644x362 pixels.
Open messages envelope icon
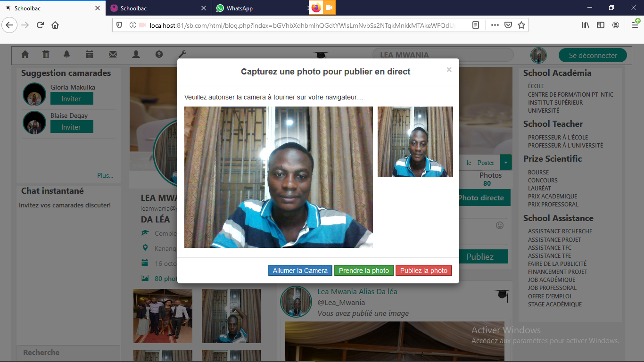coord(113,55)
